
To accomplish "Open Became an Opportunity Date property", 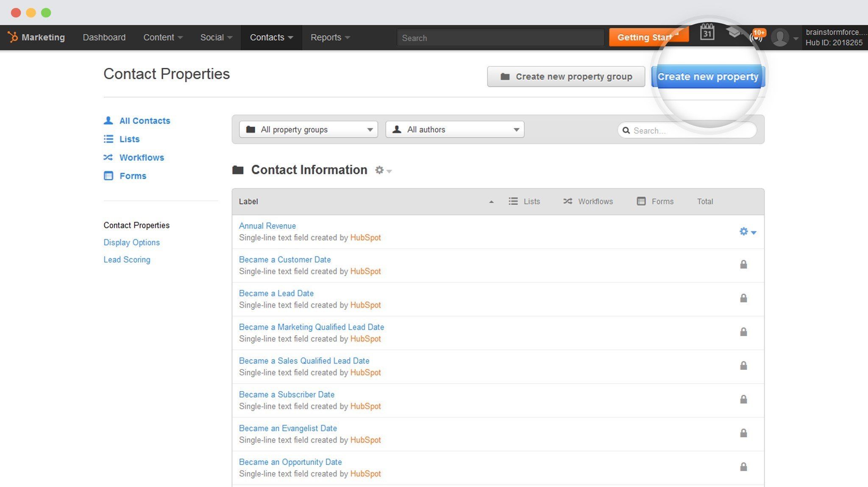I will click(290, 462).
